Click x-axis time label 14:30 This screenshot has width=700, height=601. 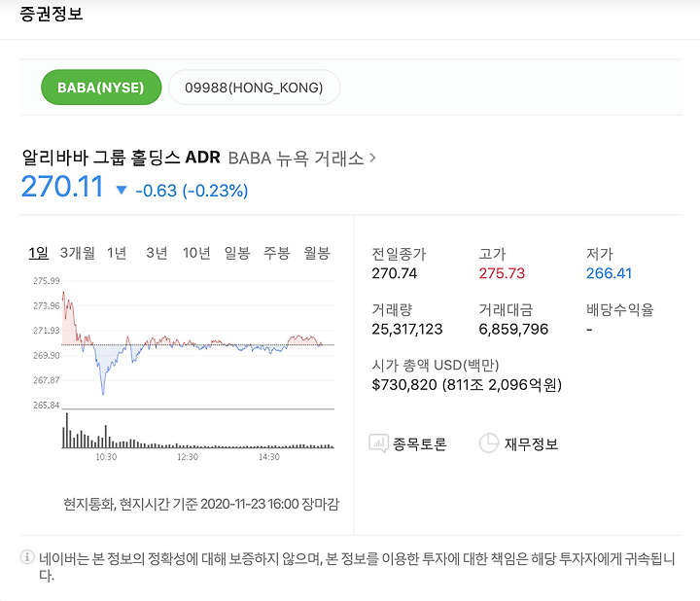(269, 457)
